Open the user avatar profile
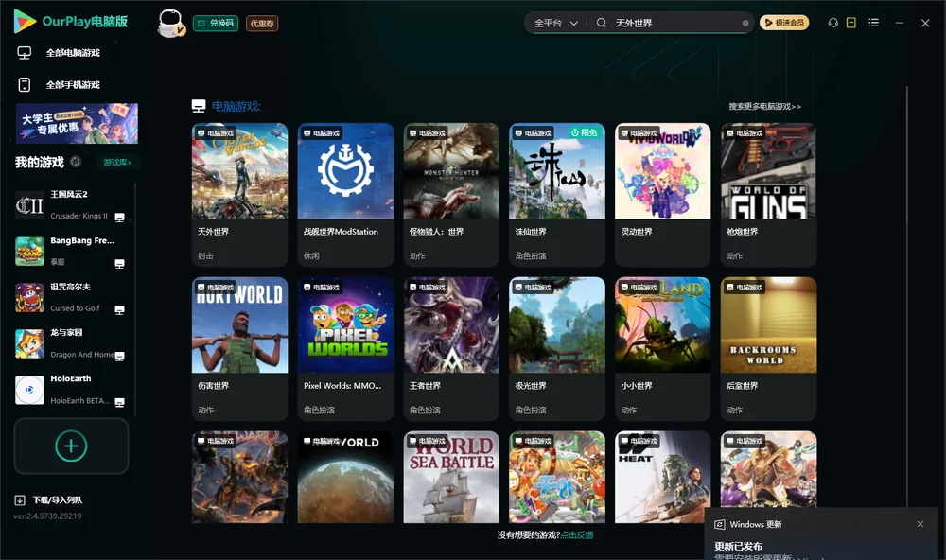 pyautogui.click(x=170, y=23)
